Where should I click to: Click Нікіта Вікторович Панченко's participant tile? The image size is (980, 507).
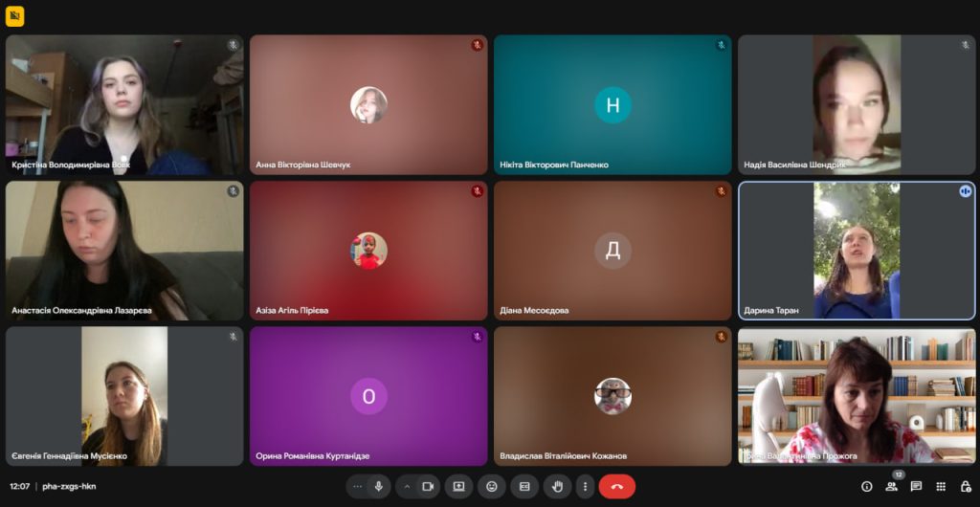[x=612, y=105]
